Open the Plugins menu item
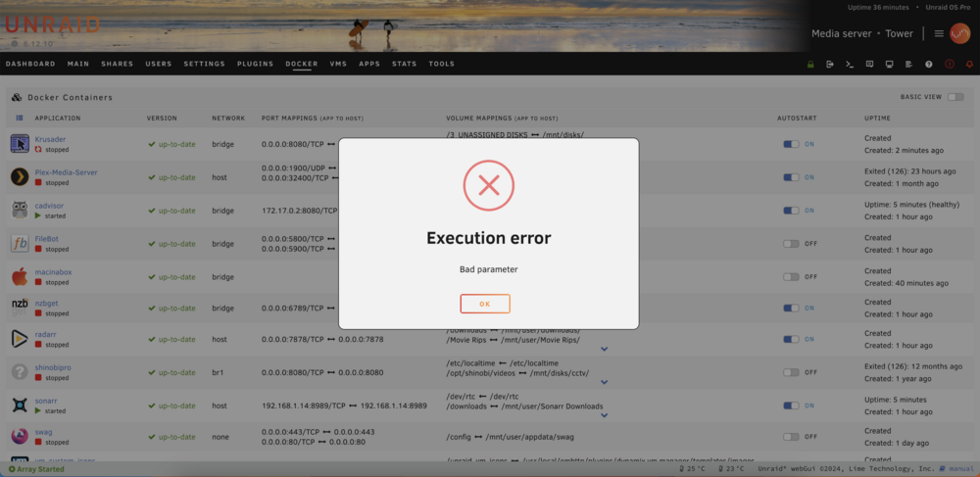980x477 pixels. coord(255,64)
